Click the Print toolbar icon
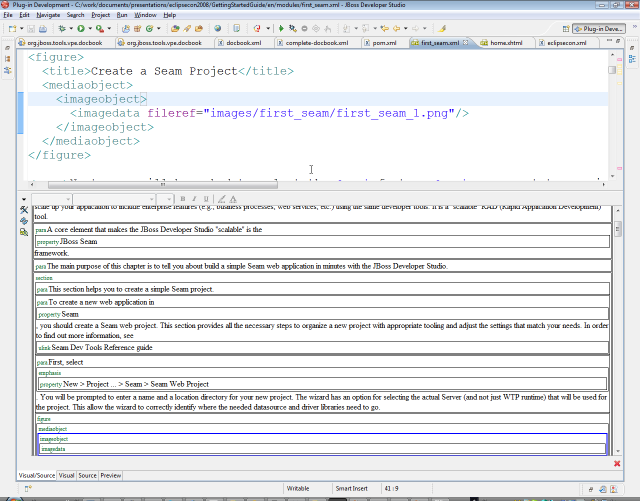 point(42,29)
